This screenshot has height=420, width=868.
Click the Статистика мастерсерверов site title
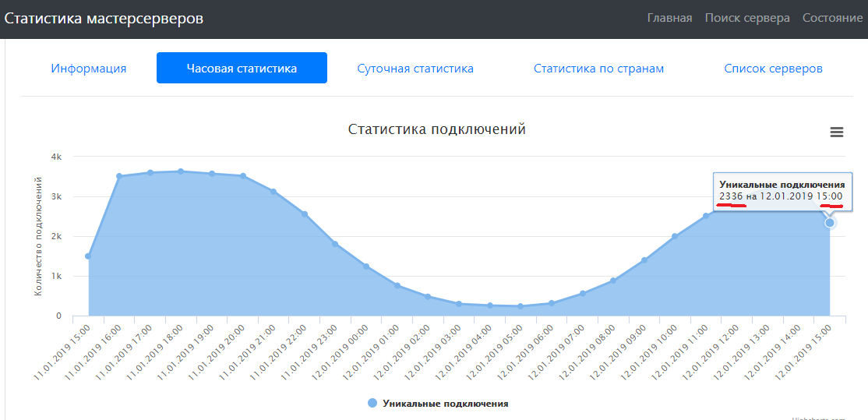coord(104,18)
